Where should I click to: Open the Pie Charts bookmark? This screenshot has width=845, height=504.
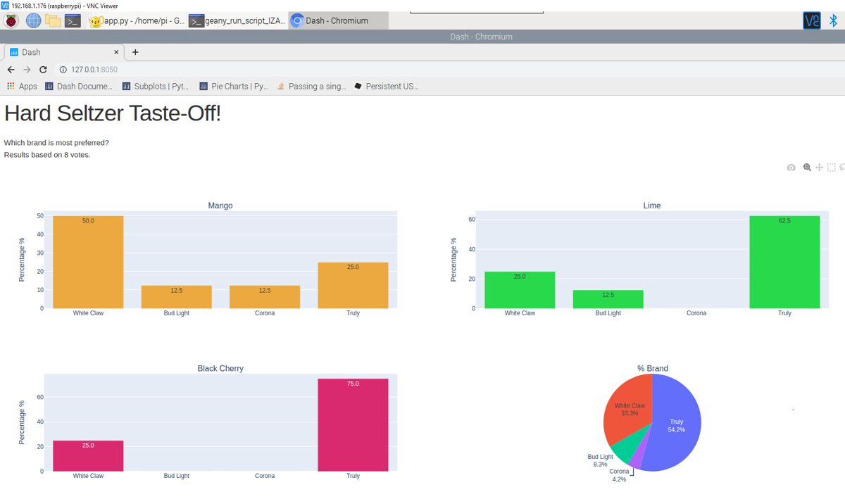pos(234,86)
